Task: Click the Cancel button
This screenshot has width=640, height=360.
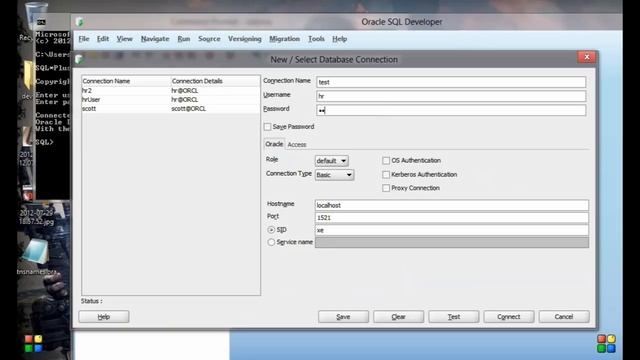Action: pyautogui.click(x=564, y=317)
